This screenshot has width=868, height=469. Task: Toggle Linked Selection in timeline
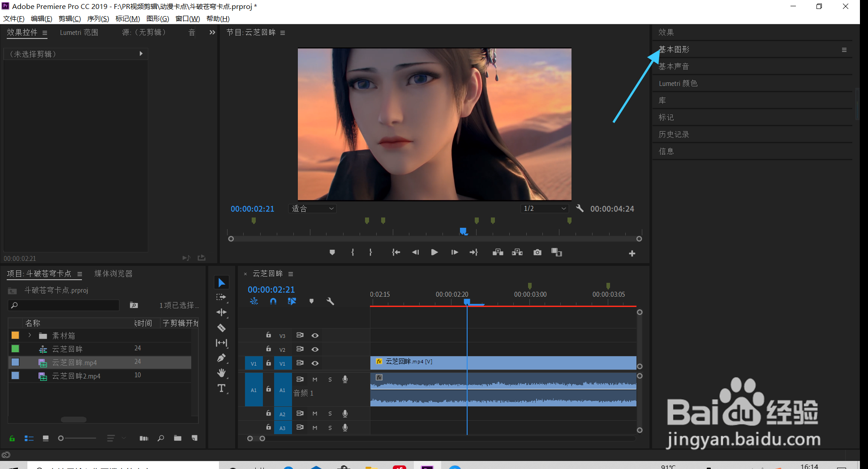pos(292,301)
